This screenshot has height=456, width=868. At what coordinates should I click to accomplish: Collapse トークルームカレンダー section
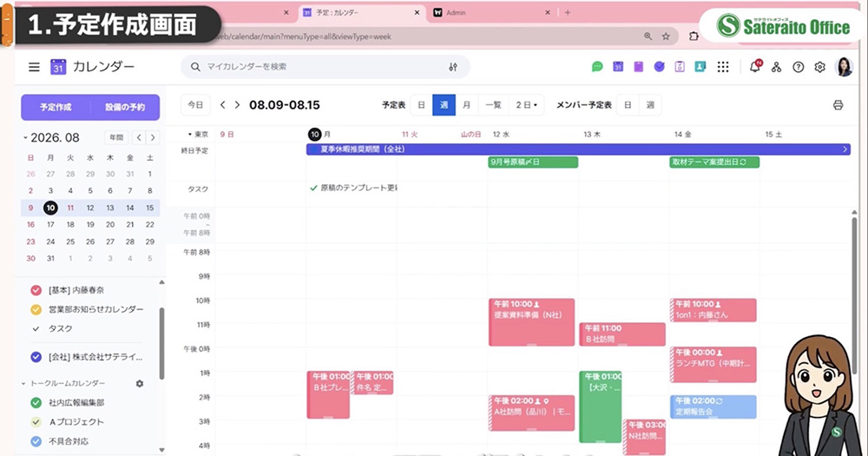click(x=23, y=383)
